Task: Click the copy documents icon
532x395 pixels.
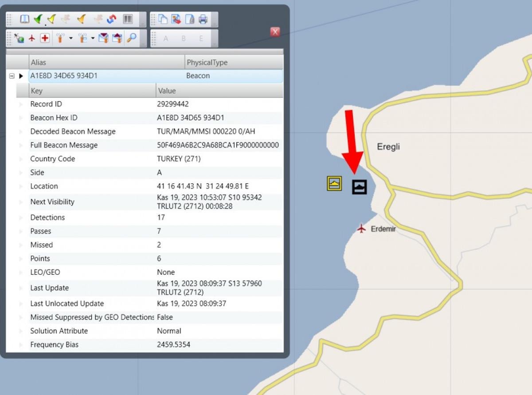Action: point(164,19)
